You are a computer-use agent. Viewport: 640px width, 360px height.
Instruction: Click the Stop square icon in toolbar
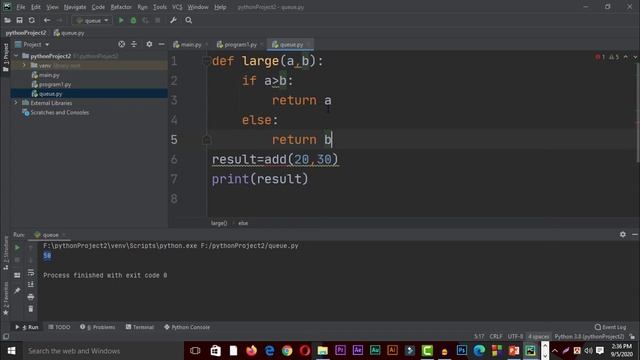(158, 20)
